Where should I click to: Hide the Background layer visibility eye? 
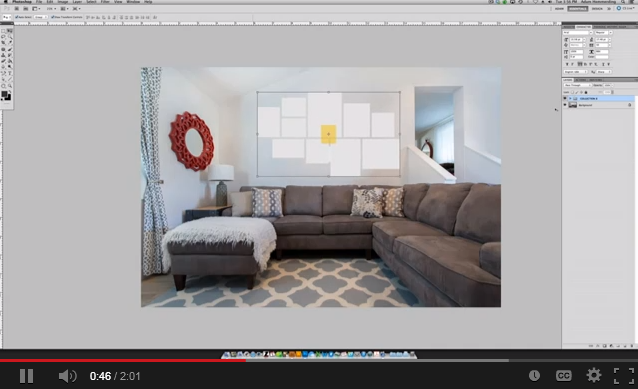click(x=565, y=105)
